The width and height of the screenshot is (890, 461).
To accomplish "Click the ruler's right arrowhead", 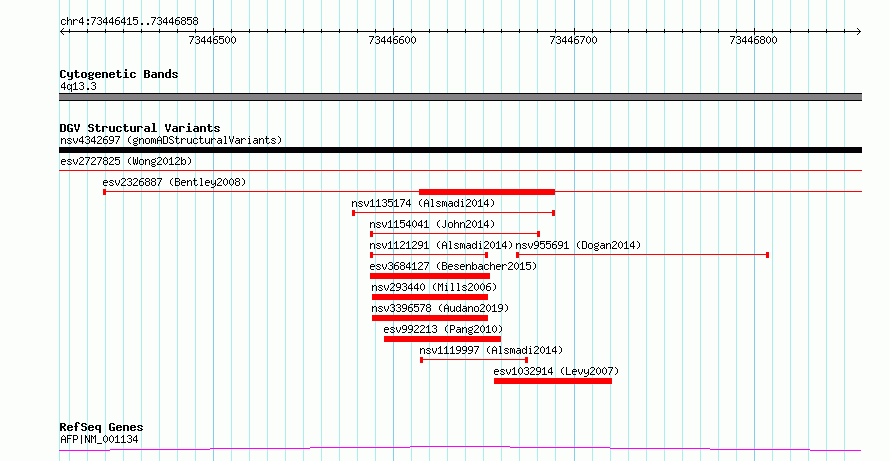I will [859, 31].
